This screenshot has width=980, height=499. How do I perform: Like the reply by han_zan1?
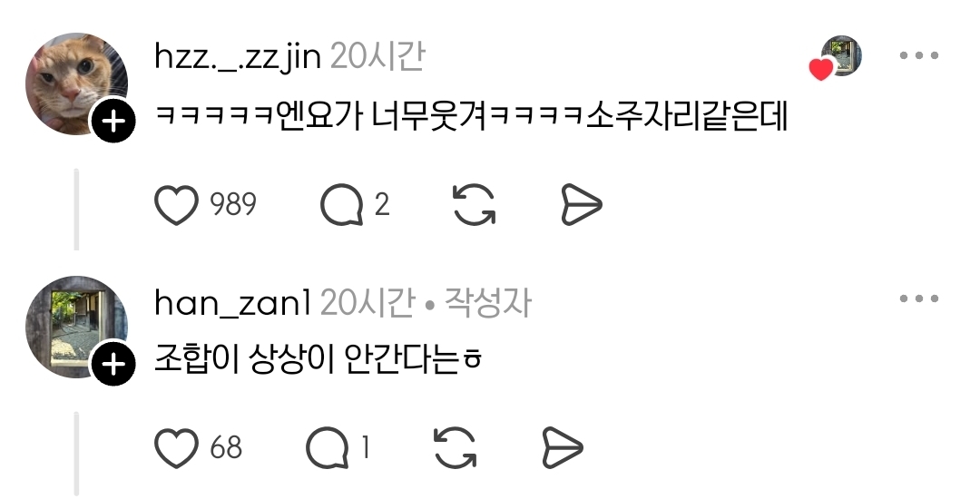coord(176,448)
